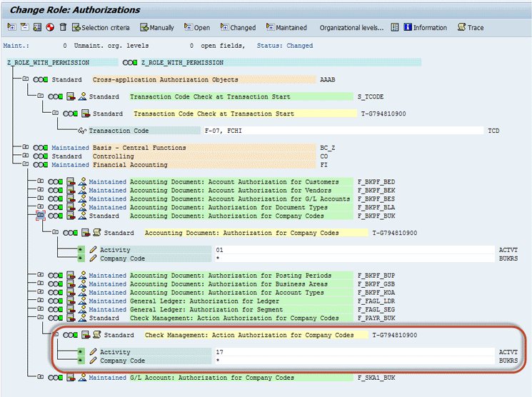532x397 pixels.
Task: Click pencil edit icon for Activity value 17
Action: [93, 352]
